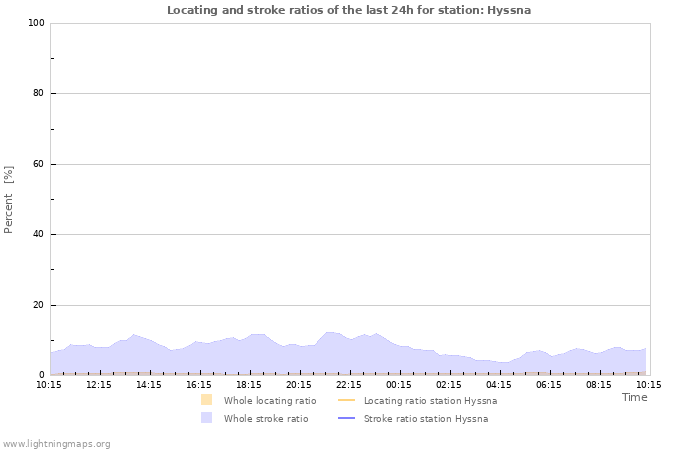Select the 'Whole locating ratio' legend label
700x450 pixels.
270,401
